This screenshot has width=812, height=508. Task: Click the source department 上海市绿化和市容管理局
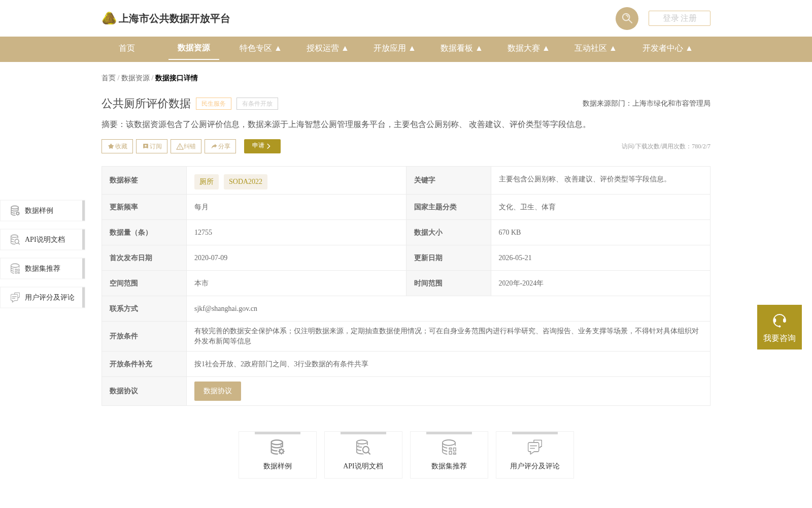pyautogui.click(x=671, y=104)
